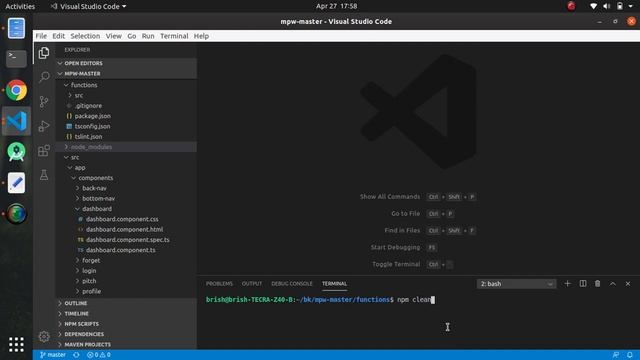Open the Terminal menu
This screenshot has width=640, height=360.
[174, 36]
